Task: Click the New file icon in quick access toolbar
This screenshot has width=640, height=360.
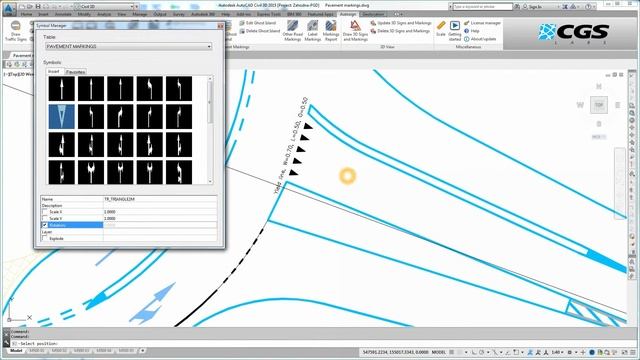Action: coord(22,7)
